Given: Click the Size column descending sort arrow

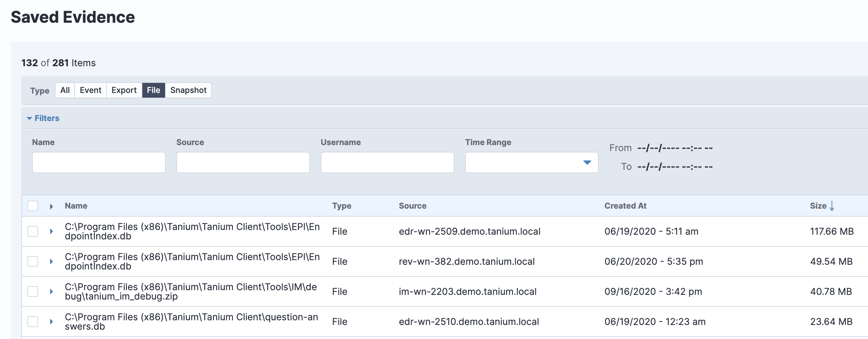Looking at the screenshot, I should pyautogui.click(x=832, y=206).
